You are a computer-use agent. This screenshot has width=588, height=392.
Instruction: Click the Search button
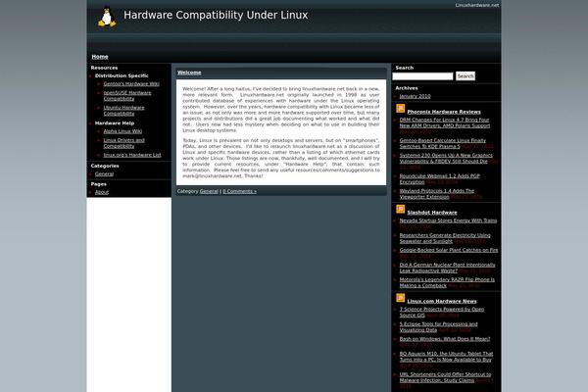tap(465, 76)
